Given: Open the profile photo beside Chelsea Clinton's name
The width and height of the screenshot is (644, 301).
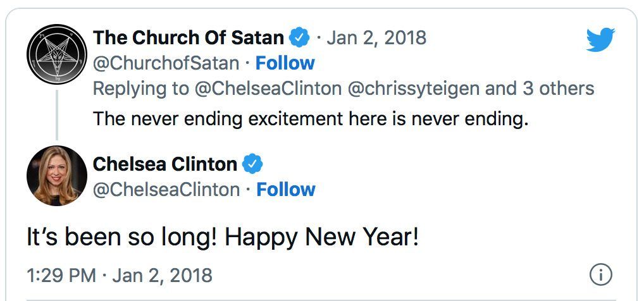Looking at the screenshot, I should pyautogui.click(x=56, y=175).
